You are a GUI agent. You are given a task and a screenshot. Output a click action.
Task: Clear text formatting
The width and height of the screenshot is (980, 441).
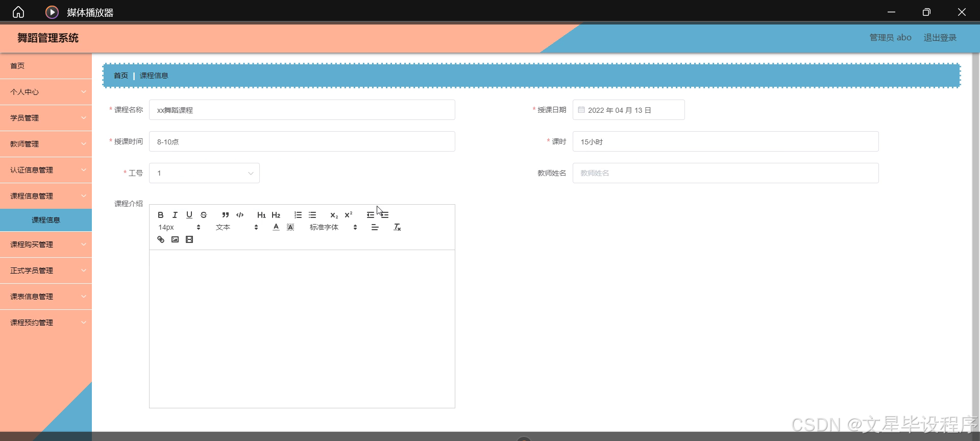click(397, 227)
